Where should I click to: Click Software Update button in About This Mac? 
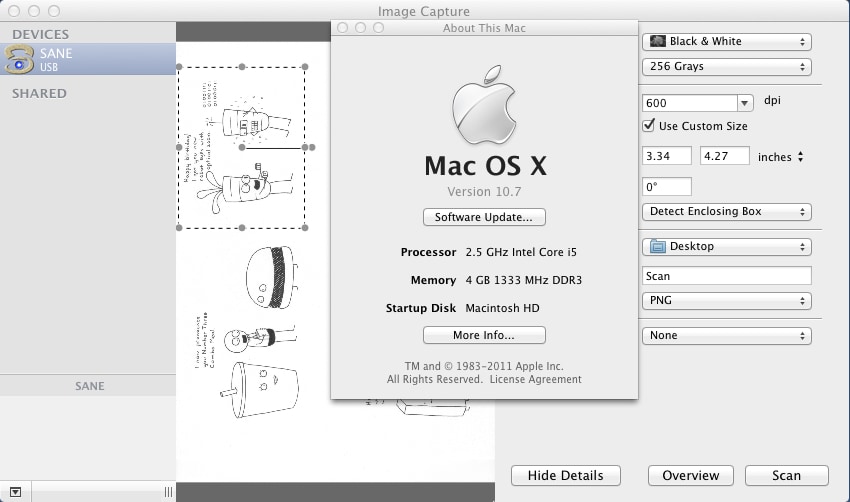click(x=484, y=217)
